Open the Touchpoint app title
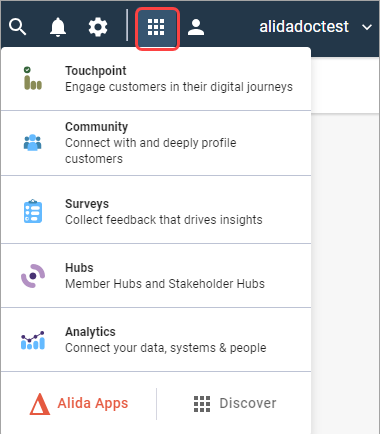Screen dimensions: 380x434 [96, 71]
